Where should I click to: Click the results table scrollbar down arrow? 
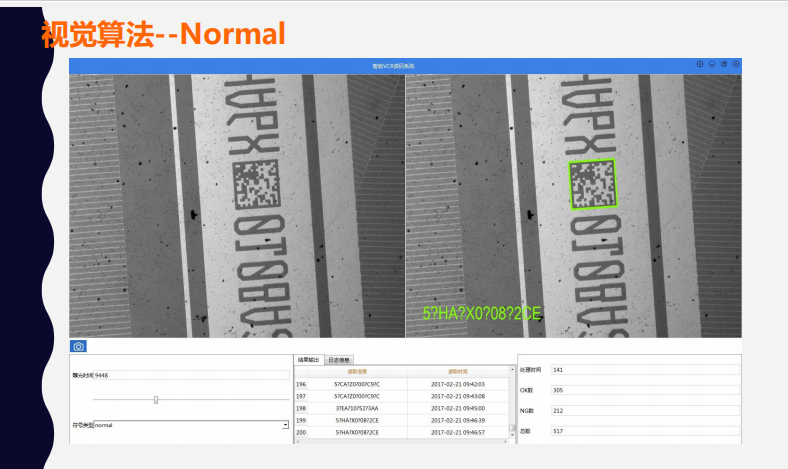[511, 434]
